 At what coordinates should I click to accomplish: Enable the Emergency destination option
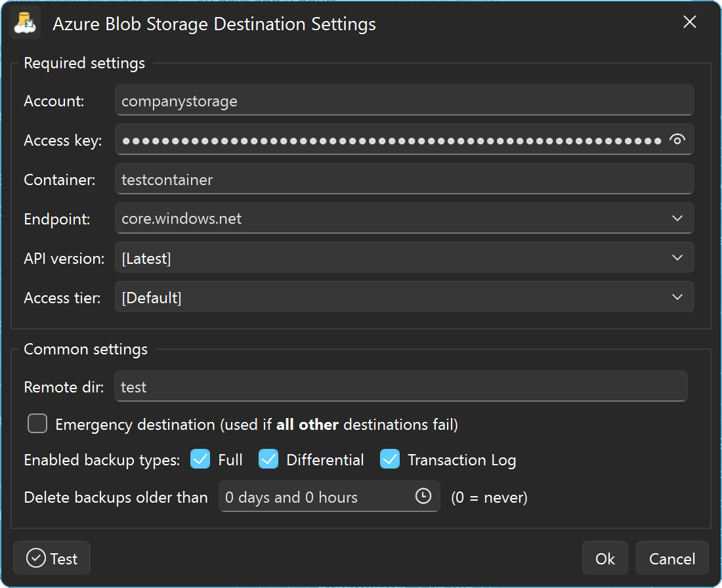click(37, 423)
